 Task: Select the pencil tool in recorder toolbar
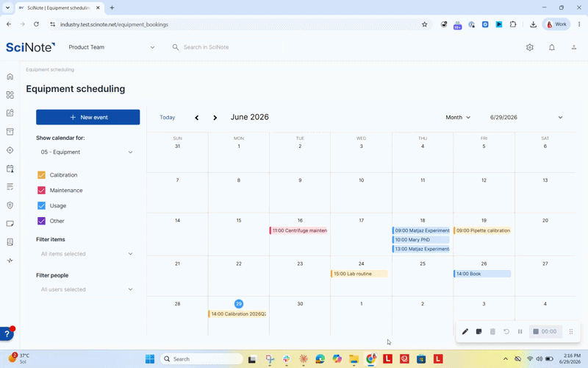point(465,332)
